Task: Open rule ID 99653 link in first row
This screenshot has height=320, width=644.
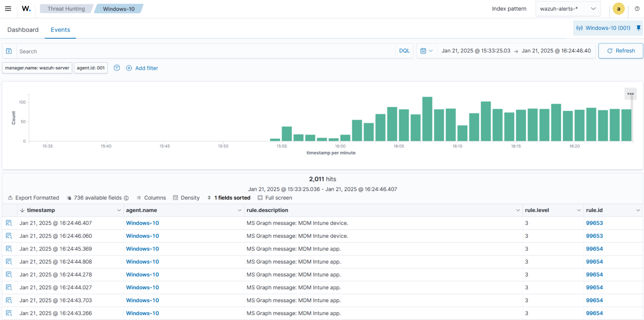Action: point(594,223)
